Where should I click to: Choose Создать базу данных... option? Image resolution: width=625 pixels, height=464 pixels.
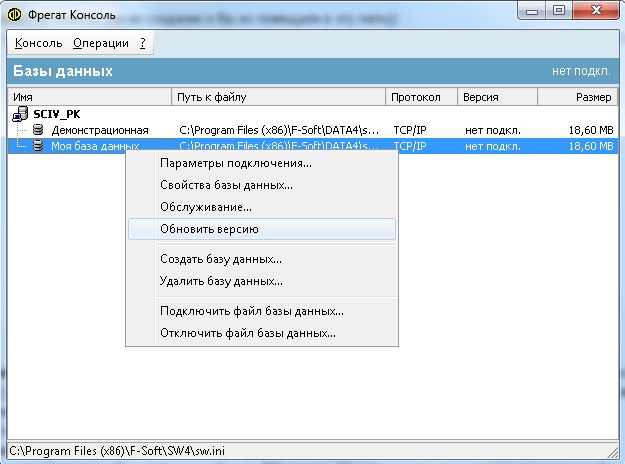[x=262, y=259]
